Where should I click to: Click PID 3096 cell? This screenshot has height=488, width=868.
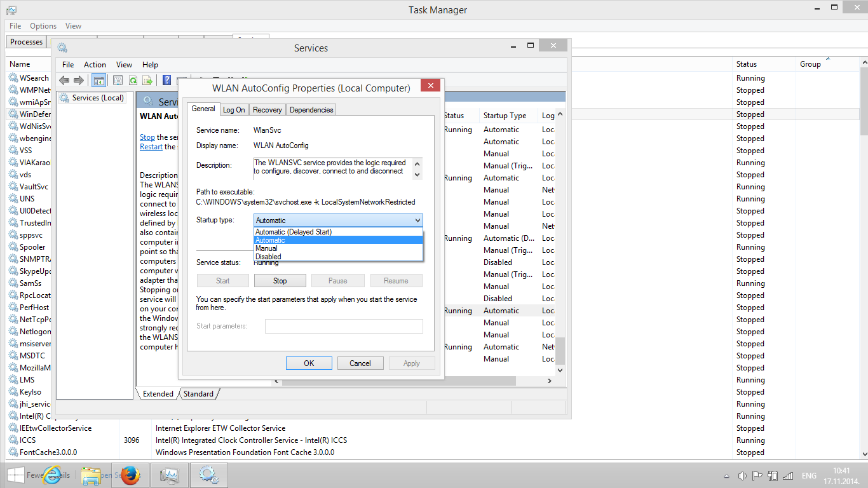[131, 440]
